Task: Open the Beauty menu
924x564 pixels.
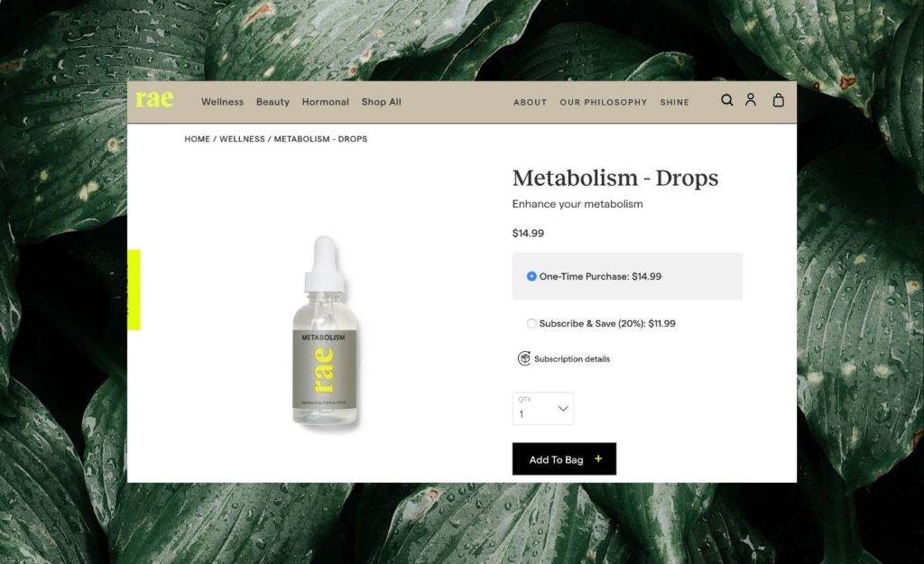Action: [273, 102]
